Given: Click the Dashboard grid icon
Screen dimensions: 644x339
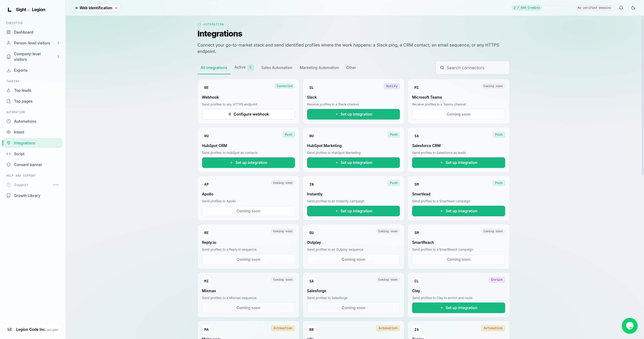Looking at the screenshot, I should click(x=9, y=32).
